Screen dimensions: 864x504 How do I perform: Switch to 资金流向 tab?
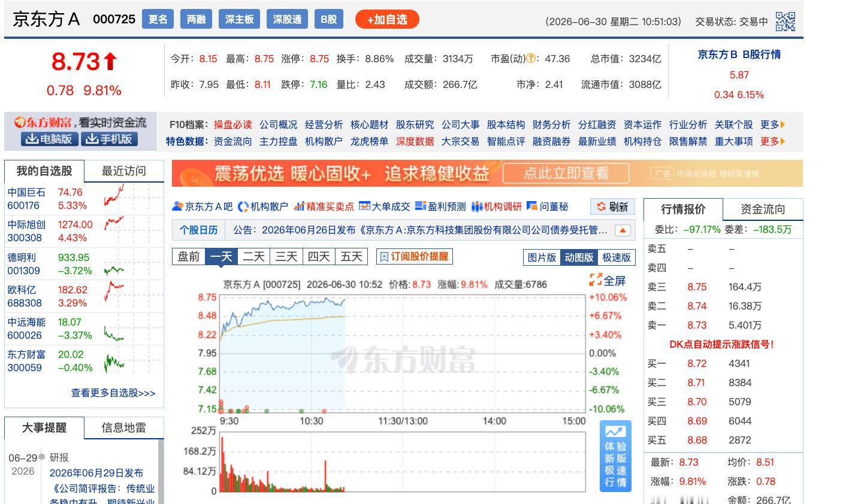pos(763,210)
